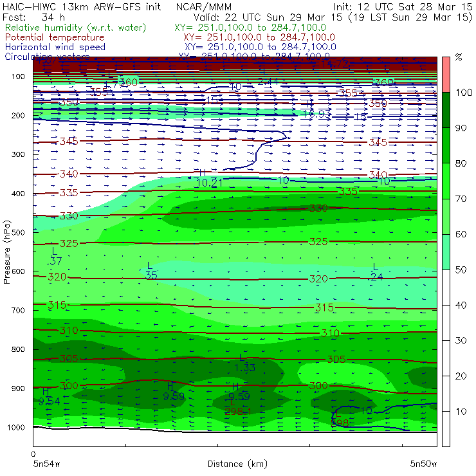
Task: Click the blue "Horizontal wind speed" legend label
Action: pos(55,47)
